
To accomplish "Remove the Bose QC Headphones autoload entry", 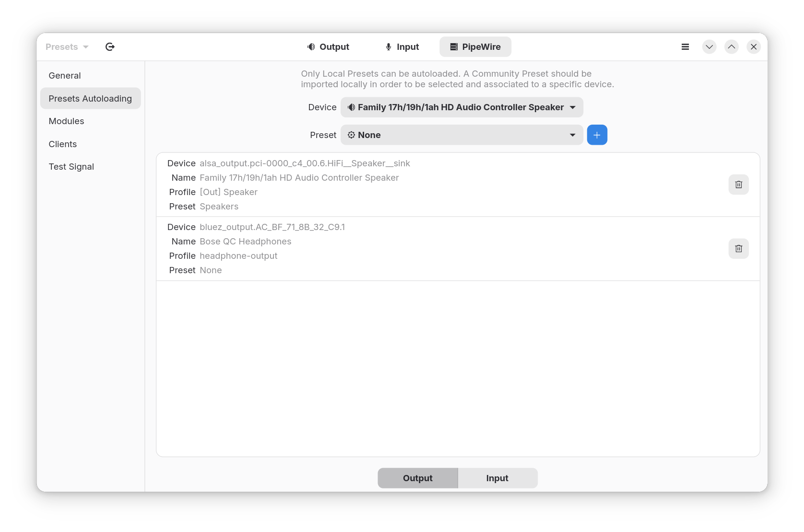I will [x=738, y=248].
